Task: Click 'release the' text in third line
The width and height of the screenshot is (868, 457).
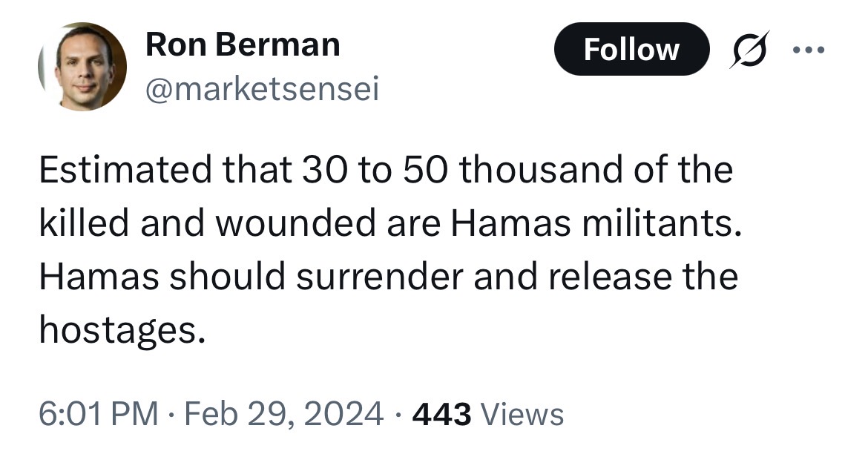Action: click(x=643, y=276)
